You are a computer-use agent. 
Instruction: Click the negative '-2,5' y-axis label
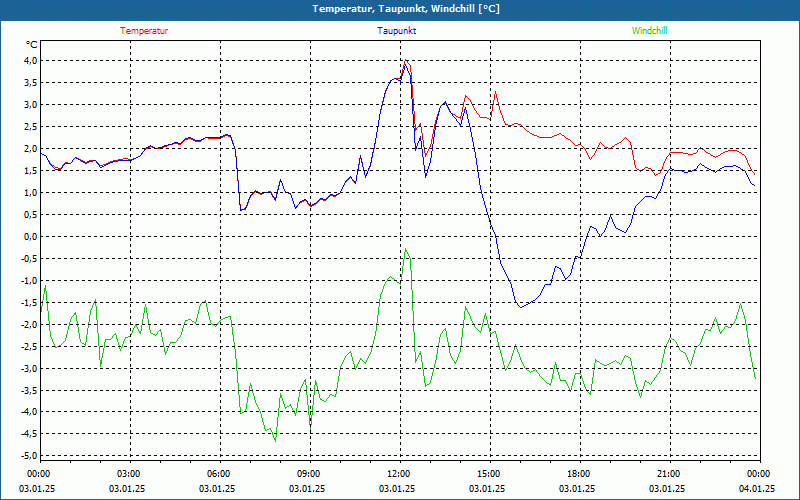click(30, 346)
